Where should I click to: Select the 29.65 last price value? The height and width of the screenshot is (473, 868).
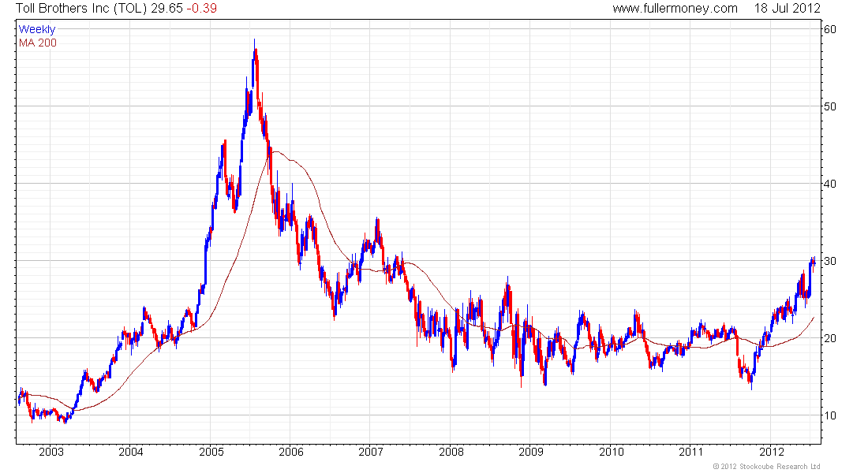tap(166, 9)
